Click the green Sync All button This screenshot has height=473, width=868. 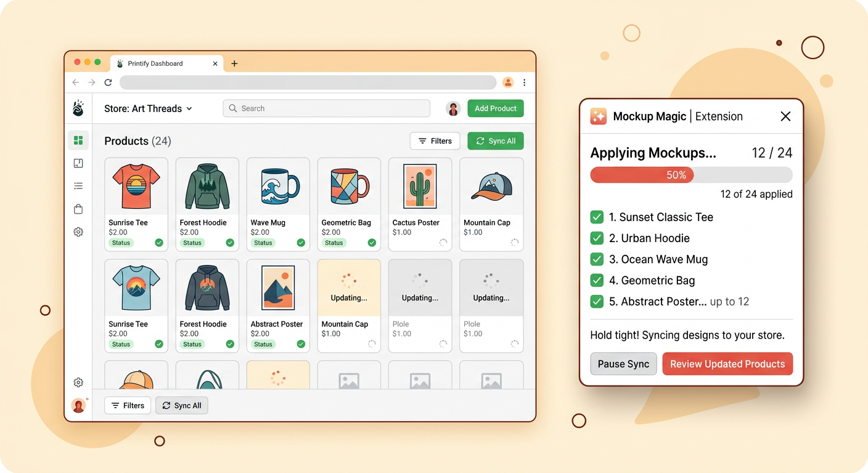[496, 141]
